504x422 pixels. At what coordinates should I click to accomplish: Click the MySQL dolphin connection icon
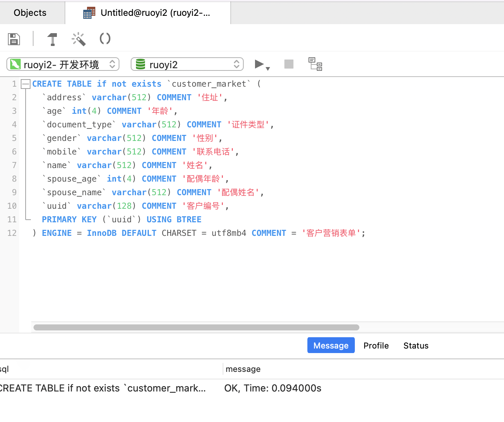point(15,64)
